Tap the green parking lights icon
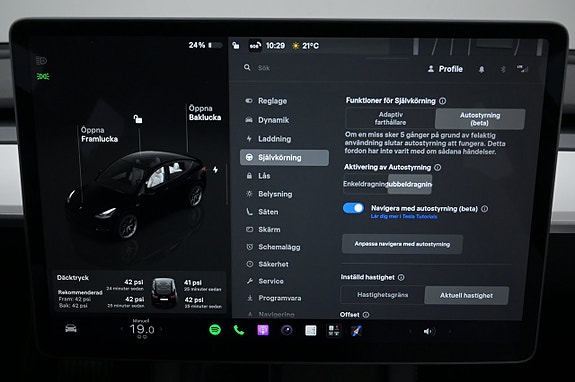 pyautogui.click(x=43, y=76)
